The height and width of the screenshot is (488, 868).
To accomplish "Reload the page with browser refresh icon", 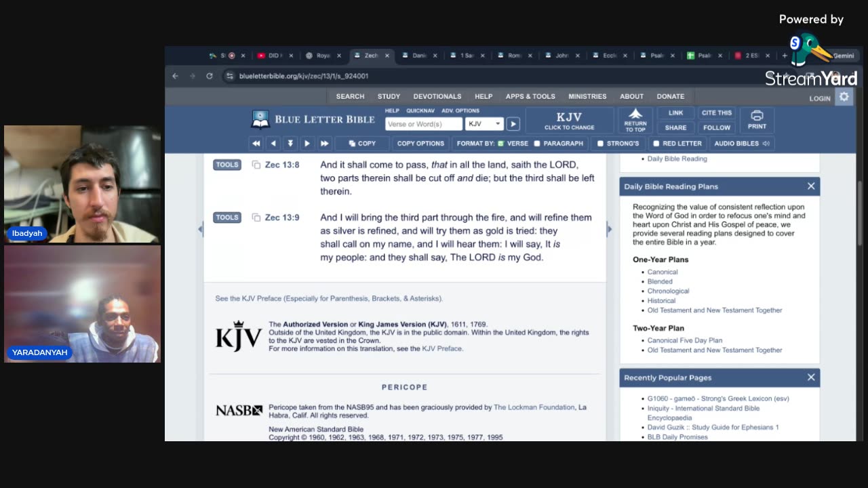I will pyautogui.click(x=210, y=76).
